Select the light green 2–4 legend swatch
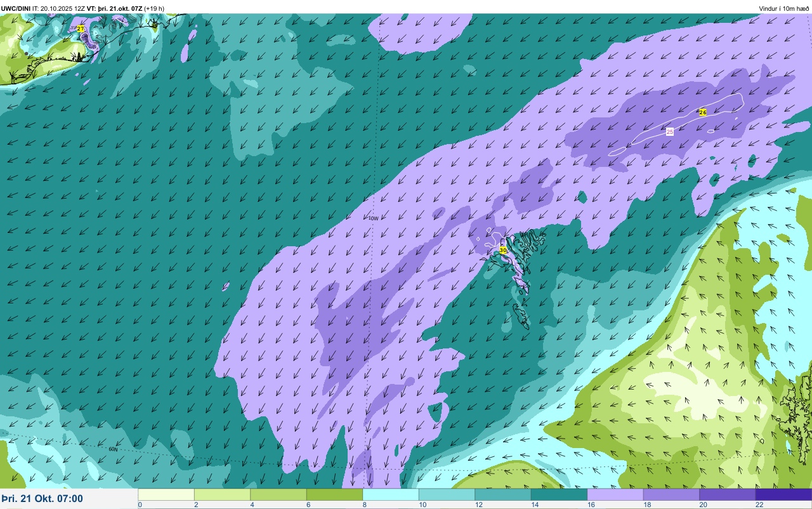Screen dimensions: 812x509 click(x=222, y=494)
